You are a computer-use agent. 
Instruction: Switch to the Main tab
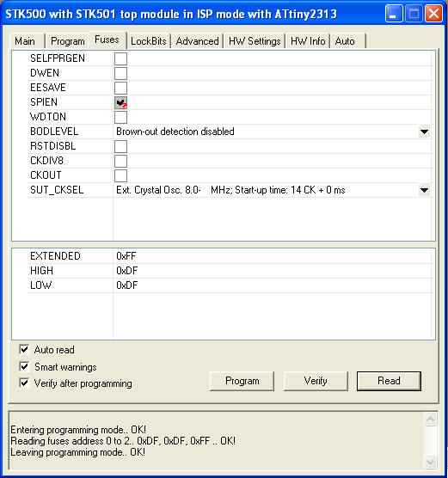click(x=25, y=41)
